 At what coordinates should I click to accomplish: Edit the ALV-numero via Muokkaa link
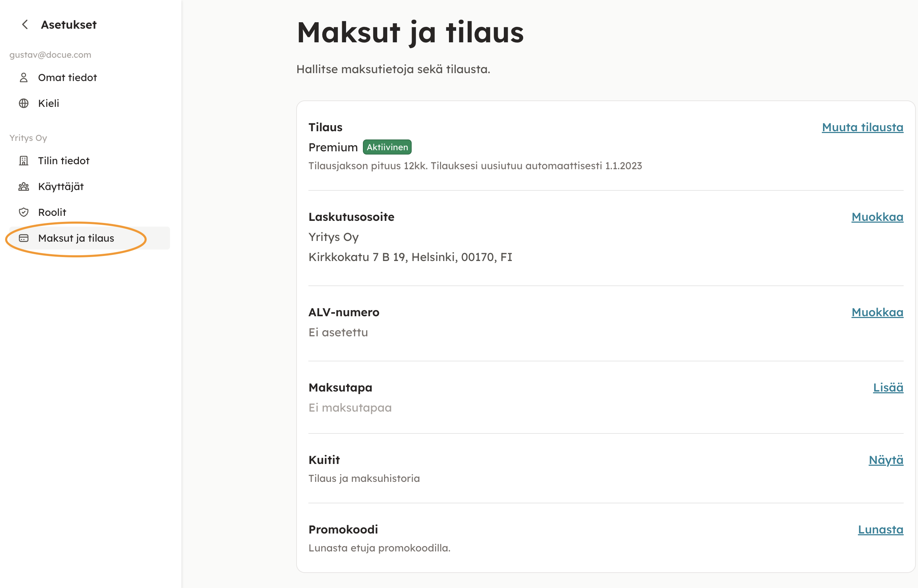[877, 312]
